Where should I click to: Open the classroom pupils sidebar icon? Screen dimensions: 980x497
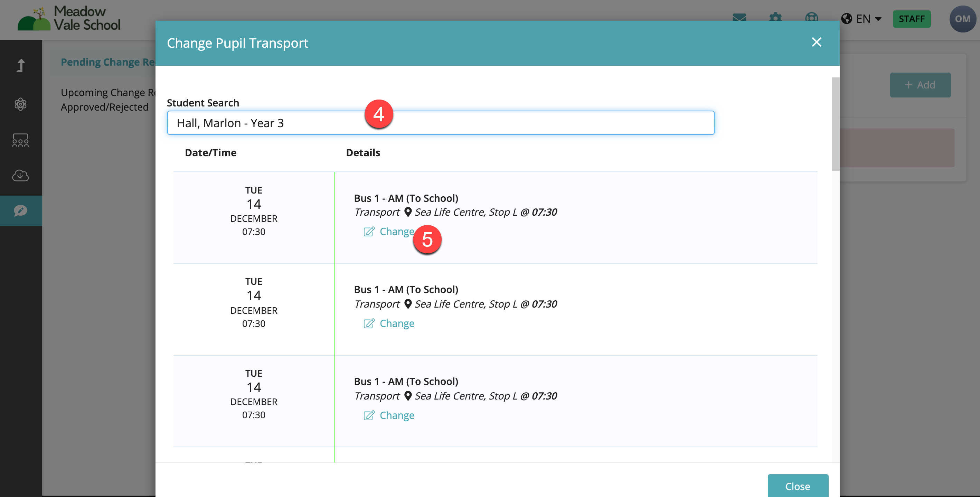click(x=20, y=140)
